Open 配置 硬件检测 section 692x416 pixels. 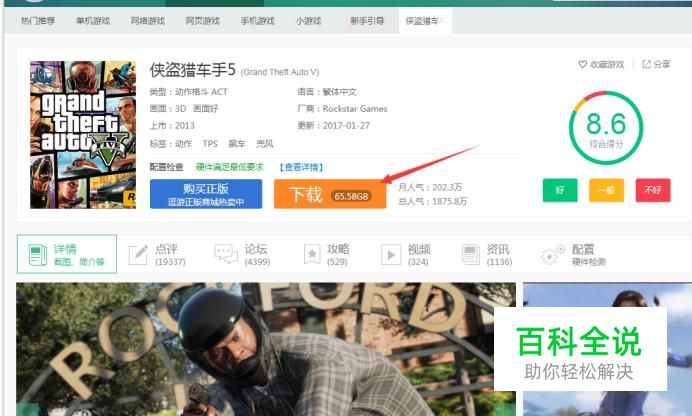[576, 255]
